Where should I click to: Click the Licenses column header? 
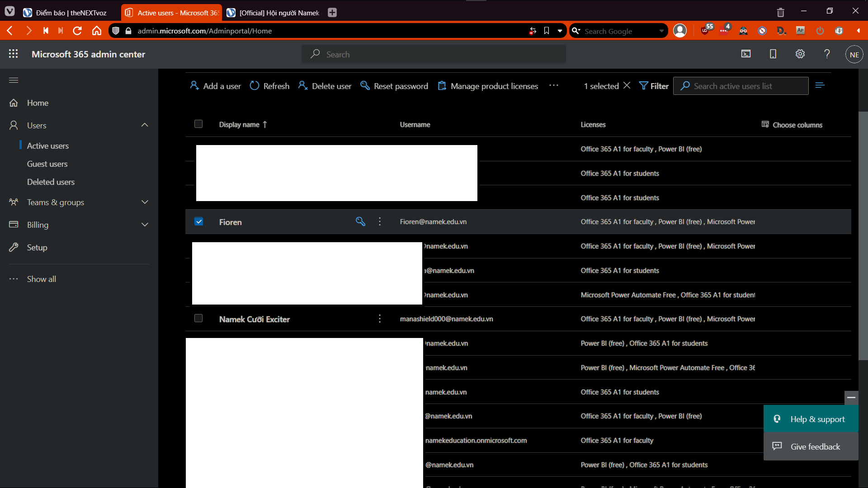coord(593,124)
